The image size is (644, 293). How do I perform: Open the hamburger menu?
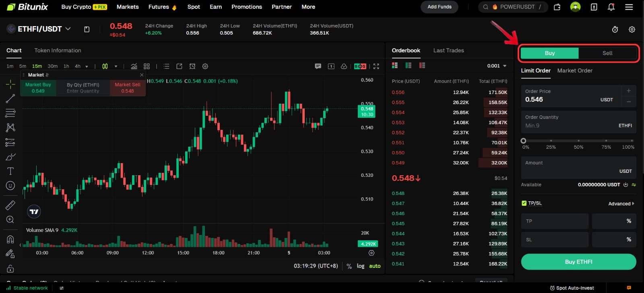[629, 7]
